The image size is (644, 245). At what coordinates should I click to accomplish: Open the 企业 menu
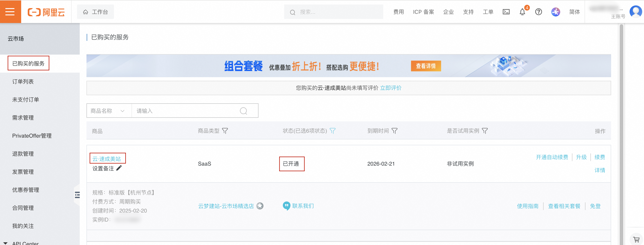448,12
